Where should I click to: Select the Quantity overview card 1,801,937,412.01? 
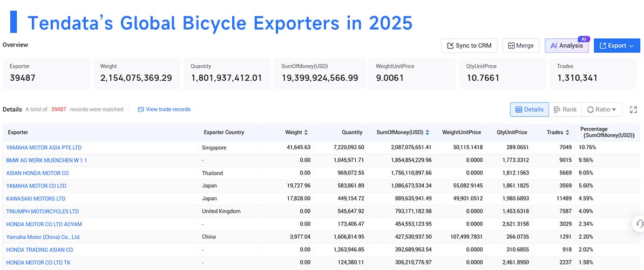tap(227, 73)
